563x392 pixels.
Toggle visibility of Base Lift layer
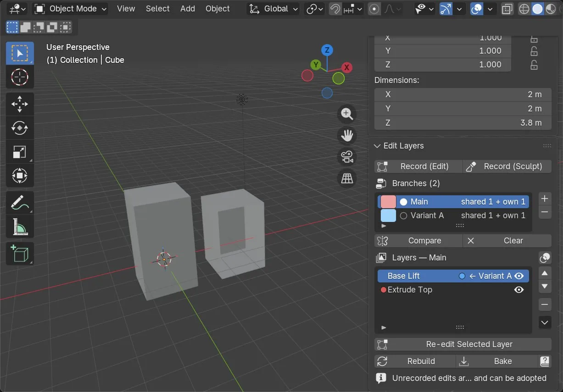[519, 276]
